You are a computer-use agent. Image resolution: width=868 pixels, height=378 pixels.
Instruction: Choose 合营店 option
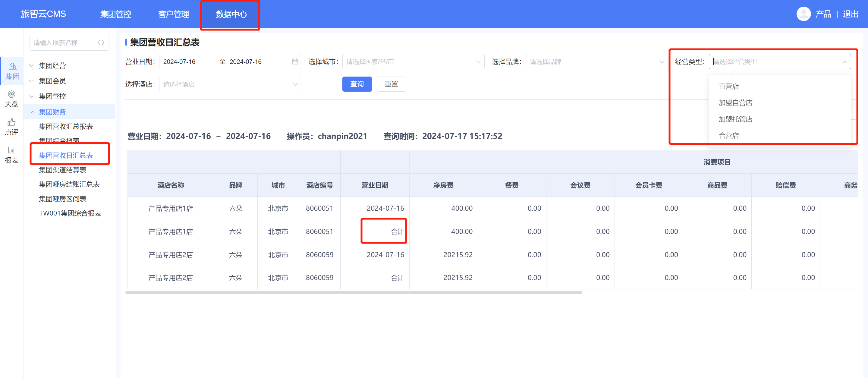coord(780,135)
